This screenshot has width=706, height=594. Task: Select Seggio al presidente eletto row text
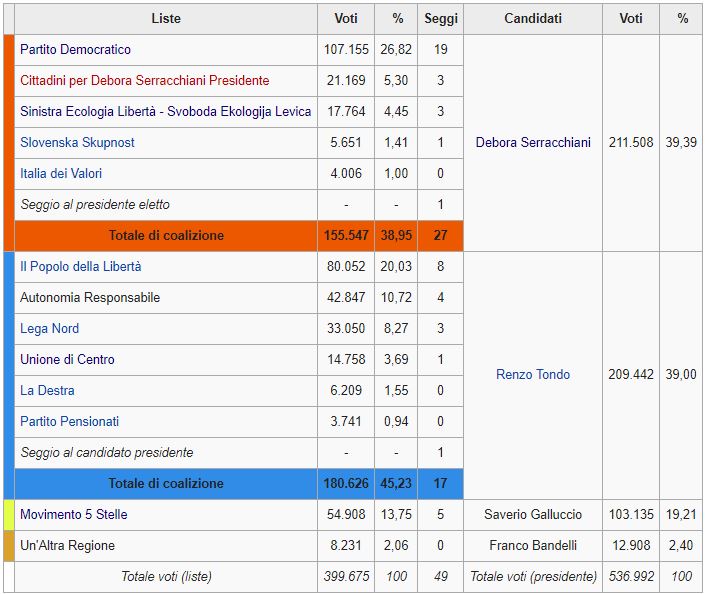point(95,204)
